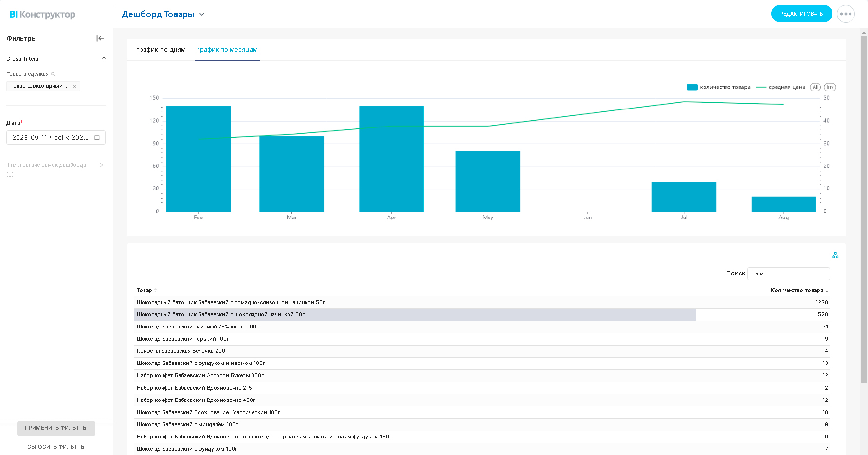Expand Фильтры вне рамок дашборда
The height and width of the screenshot is (455, 868).
tap(101, 165)
